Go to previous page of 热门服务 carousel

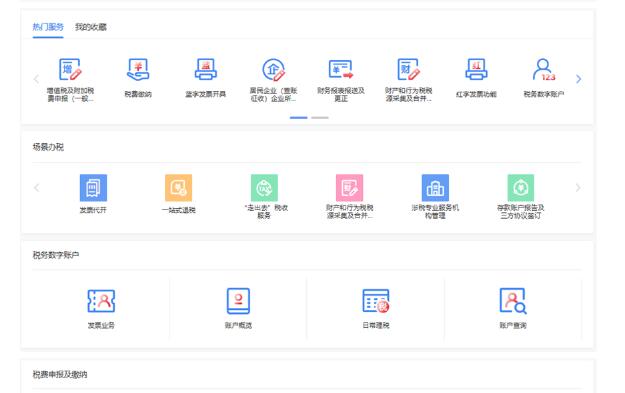[36, 79]
